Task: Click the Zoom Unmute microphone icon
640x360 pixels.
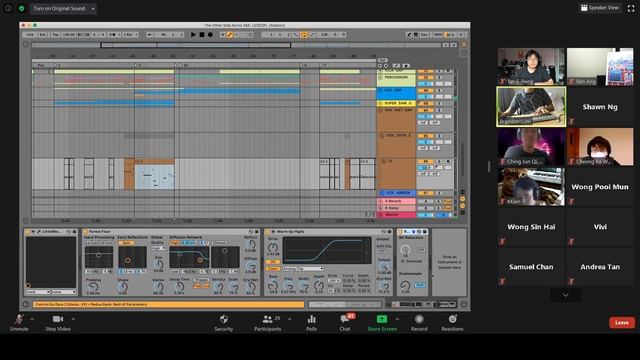Action: coord(19,319)
